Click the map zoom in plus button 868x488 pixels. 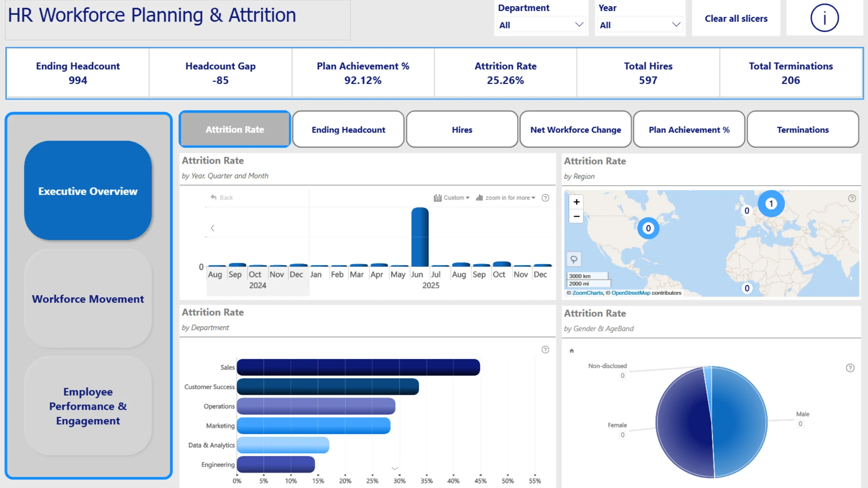pos(576,202)
